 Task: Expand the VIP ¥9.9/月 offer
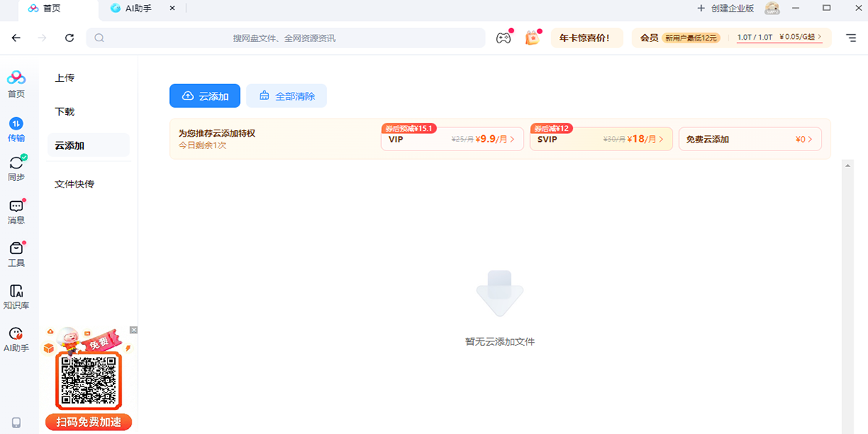(x=452, y=139)
